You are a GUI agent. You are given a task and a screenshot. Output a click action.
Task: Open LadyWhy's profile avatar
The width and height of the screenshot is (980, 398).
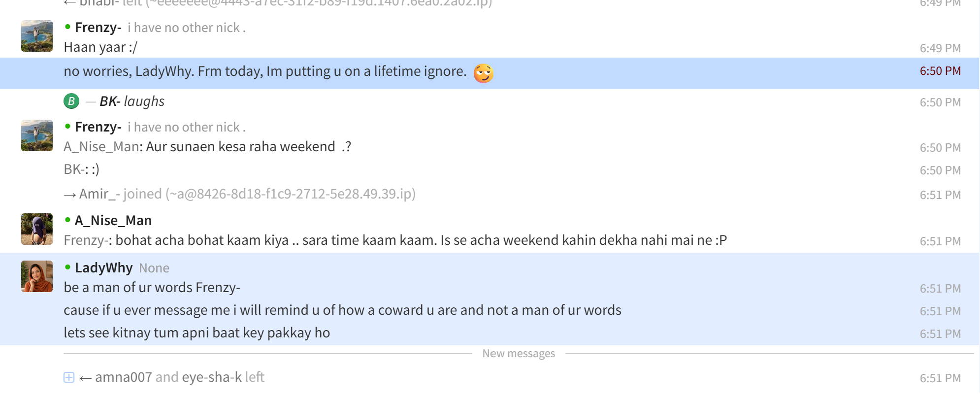click(x=37, y=276)
